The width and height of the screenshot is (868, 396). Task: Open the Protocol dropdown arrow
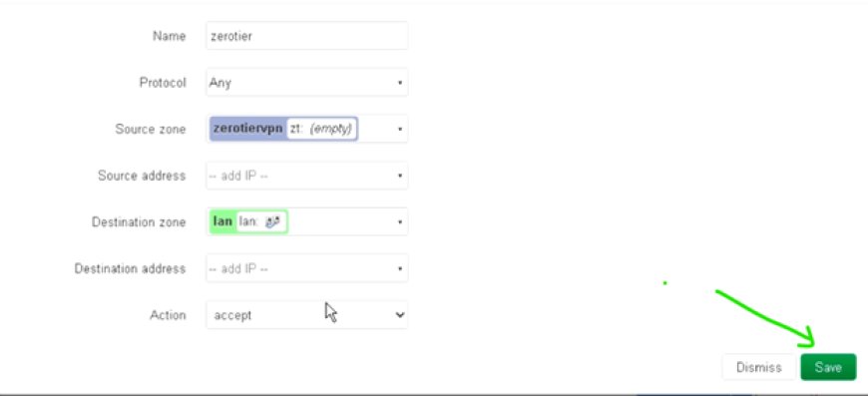[x=400, y=83]
